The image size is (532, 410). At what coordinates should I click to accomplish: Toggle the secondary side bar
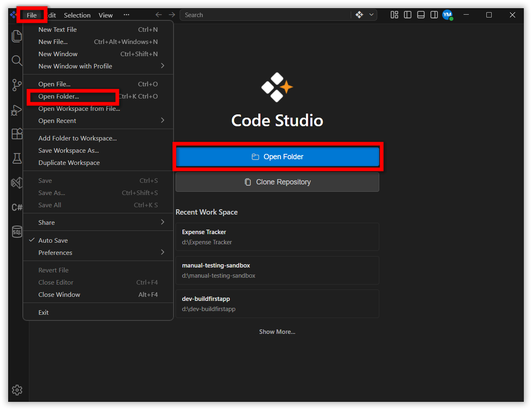click(434, 15)
